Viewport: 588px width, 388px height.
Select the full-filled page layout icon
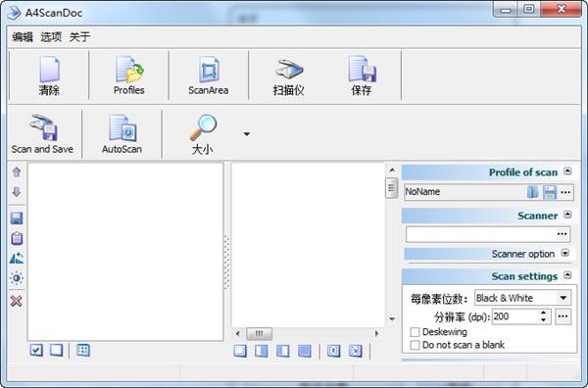[x=304, y=351]
